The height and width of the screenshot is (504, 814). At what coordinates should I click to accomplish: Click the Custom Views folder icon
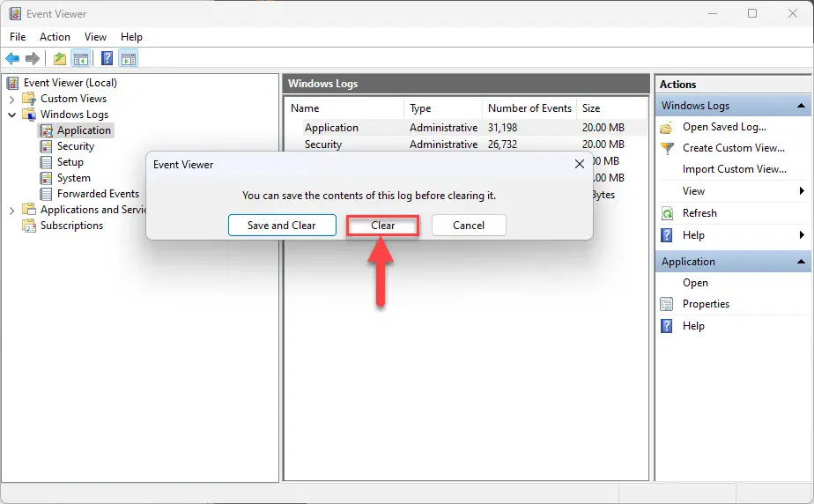tap(28, 99)
